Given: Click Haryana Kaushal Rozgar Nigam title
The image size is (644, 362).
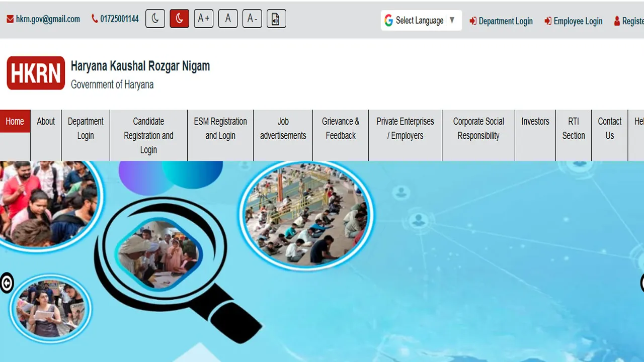Looking at the screenshot, I should (140, 66).
